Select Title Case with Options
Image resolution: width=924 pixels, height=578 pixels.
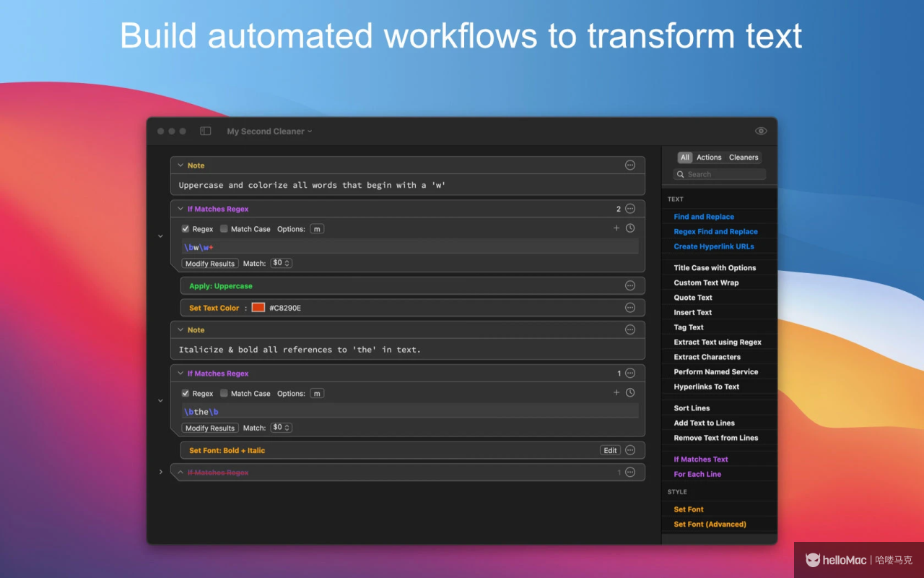pyautogui.click(x=715, y=268)
